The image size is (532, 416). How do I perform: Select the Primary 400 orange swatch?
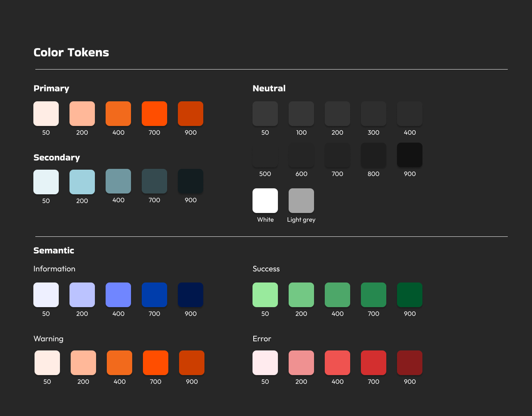click(x=118, y=113)
